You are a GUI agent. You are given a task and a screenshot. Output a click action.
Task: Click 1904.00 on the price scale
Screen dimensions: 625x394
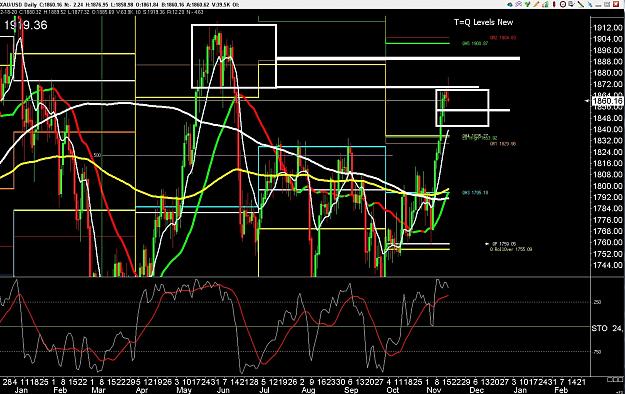click(608, 39)
